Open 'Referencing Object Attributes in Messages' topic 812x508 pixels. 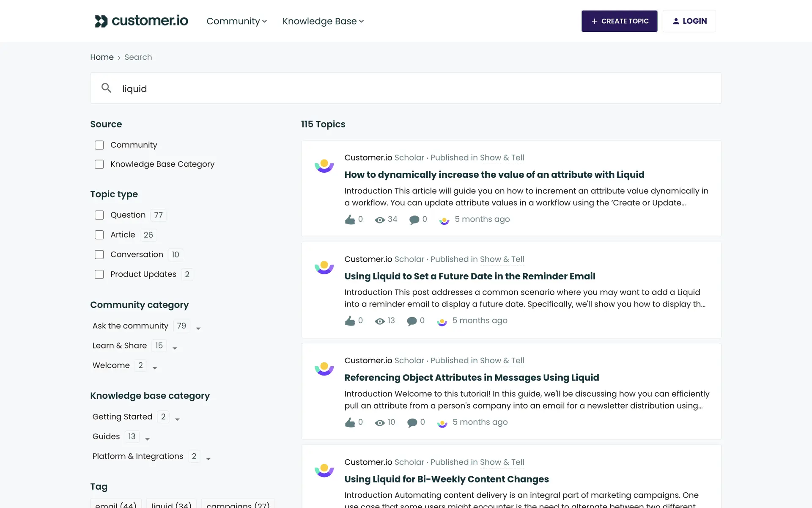tap(471, 377)
